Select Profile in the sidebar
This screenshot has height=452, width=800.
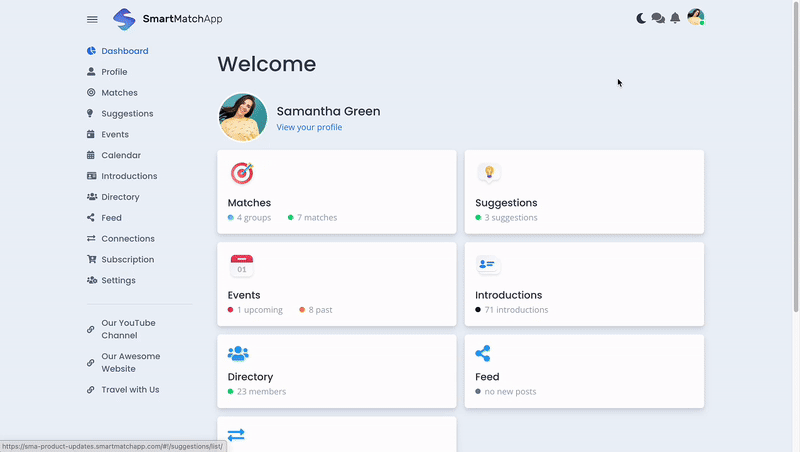(114, 72)
